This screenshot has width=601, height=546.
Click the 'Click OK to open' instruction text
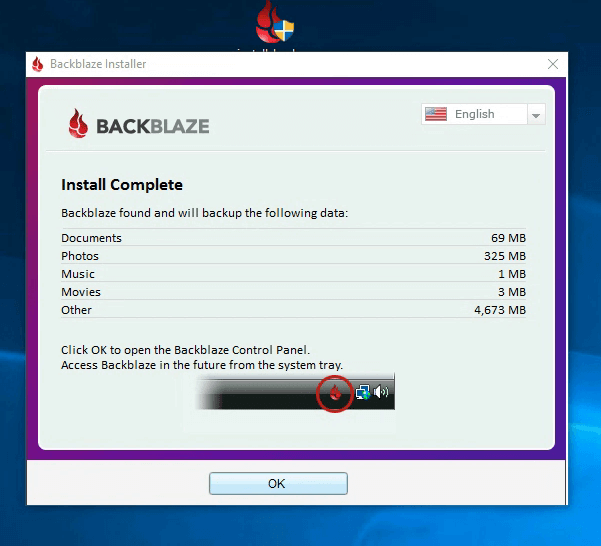point(185,350)
